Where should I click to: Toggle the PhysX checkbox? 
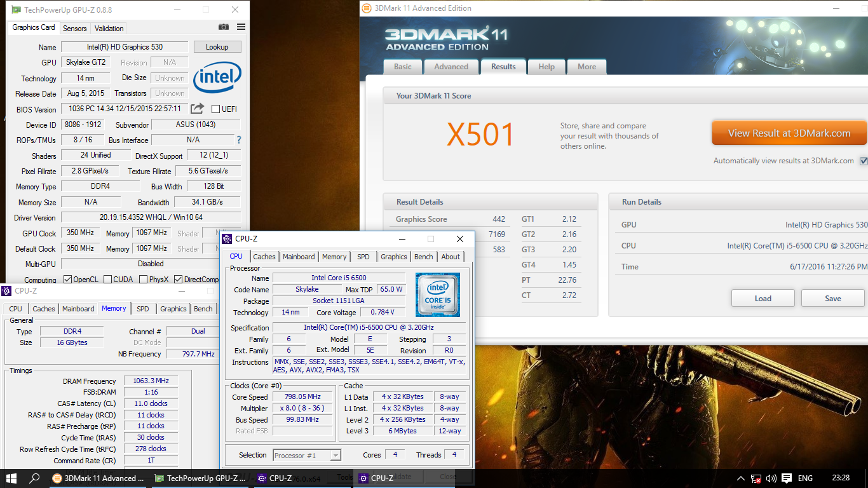[x=144, y=280]
